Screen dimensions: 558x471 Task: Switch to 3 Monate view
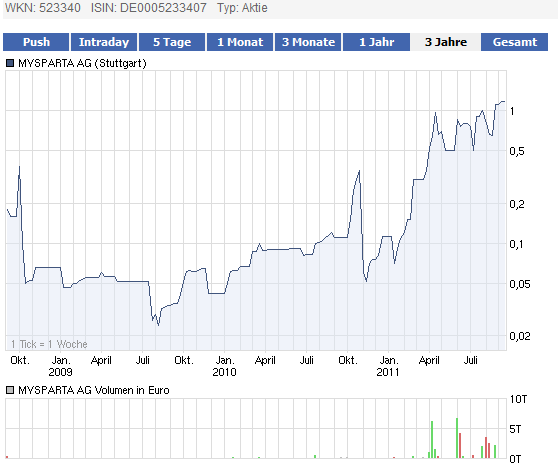coord(308,42)
